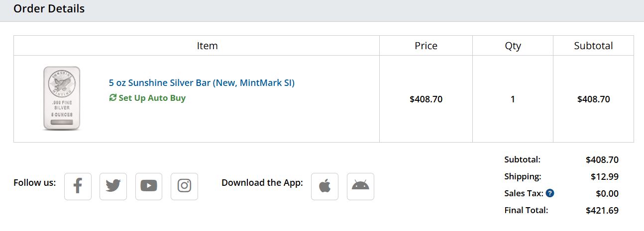644x231 pixels.
Task: Open the YouTube follow icon
Action: pos(149,186)
